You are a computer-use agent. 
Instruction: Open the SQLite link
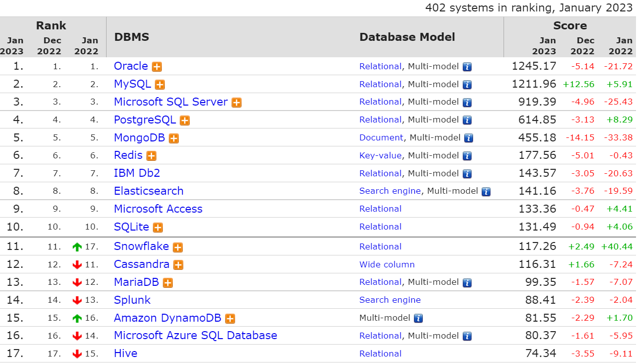point(131,227)
